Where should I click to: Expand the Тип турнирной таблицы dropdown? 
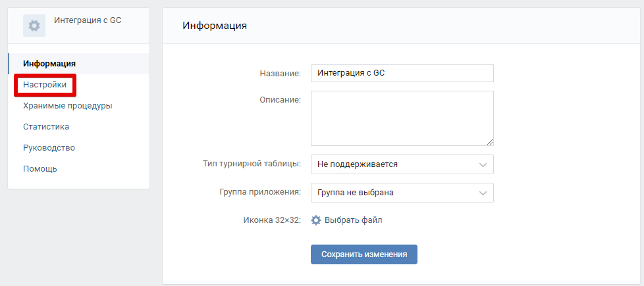click(402, 164)
